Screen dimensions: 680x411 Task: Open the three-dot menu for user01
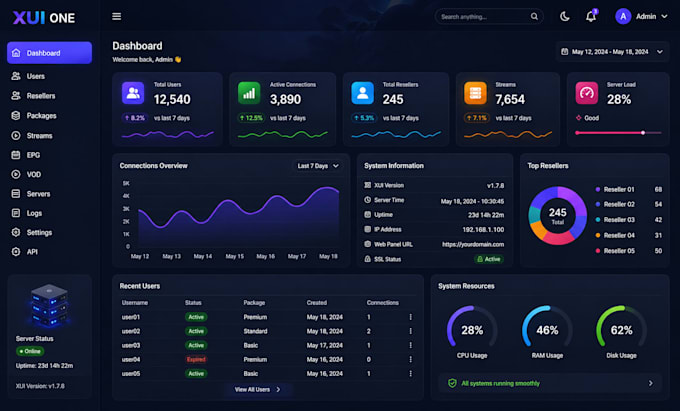(410, 317)
